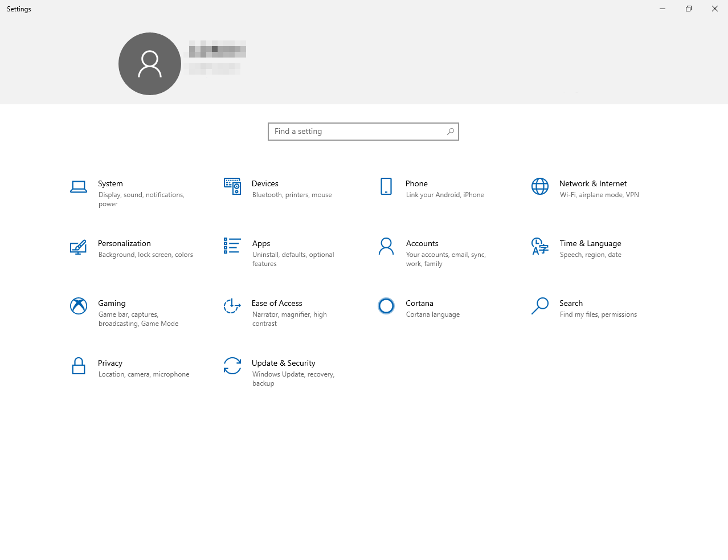
Task: Open the Accounts person icon
Action: tap(386, 246)
